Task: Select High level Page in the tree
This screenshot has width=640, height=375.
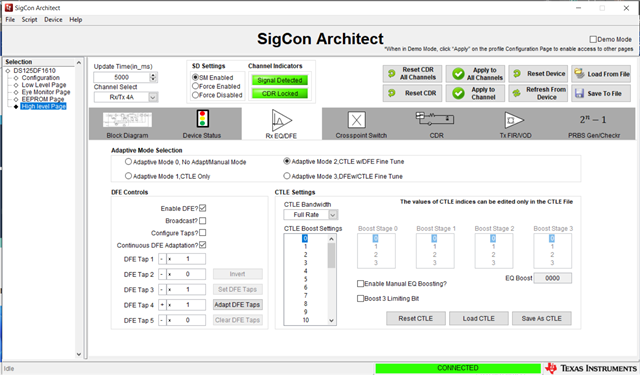Action: tap(43, 107)
